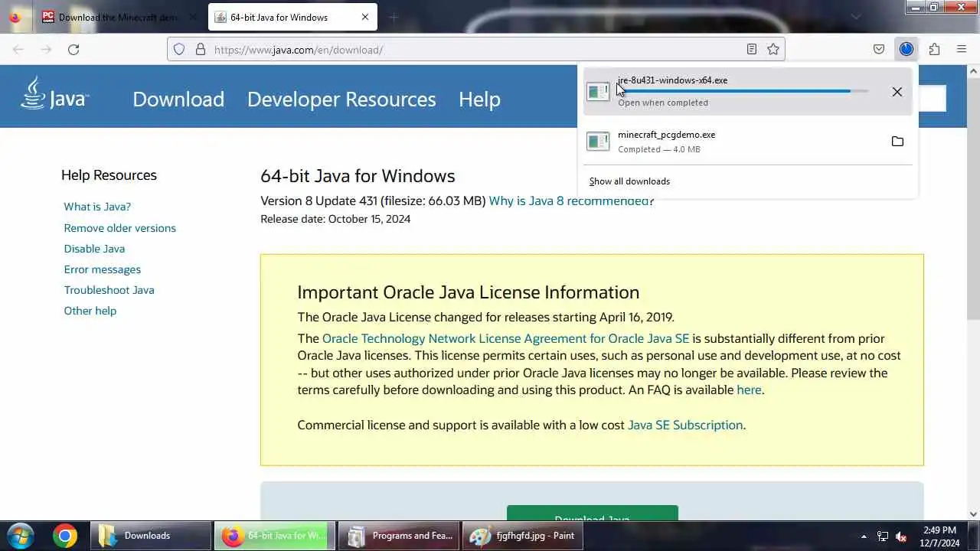Open Help in Java header
The height and width of the screenshot is (551, 980).
479,99
